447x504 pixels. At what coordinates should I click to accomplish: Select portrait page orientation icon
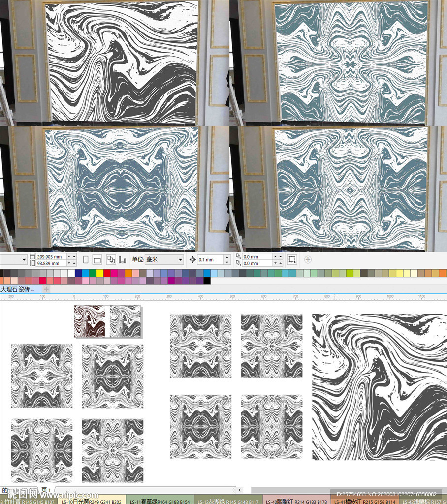86,259
